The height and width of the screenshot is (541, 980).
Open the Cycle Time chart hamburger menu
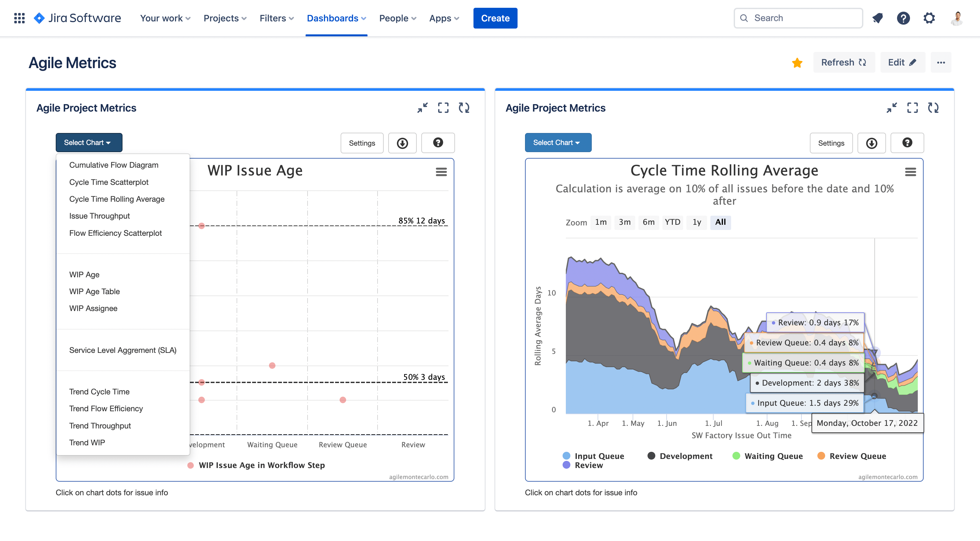(910, 172)
